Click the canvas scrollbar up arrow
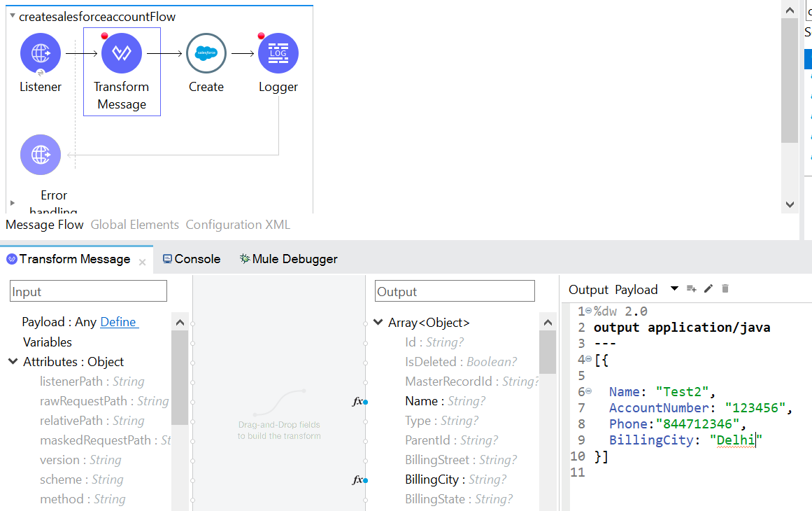This screenshot has width=812, height=511. point(790,10)
